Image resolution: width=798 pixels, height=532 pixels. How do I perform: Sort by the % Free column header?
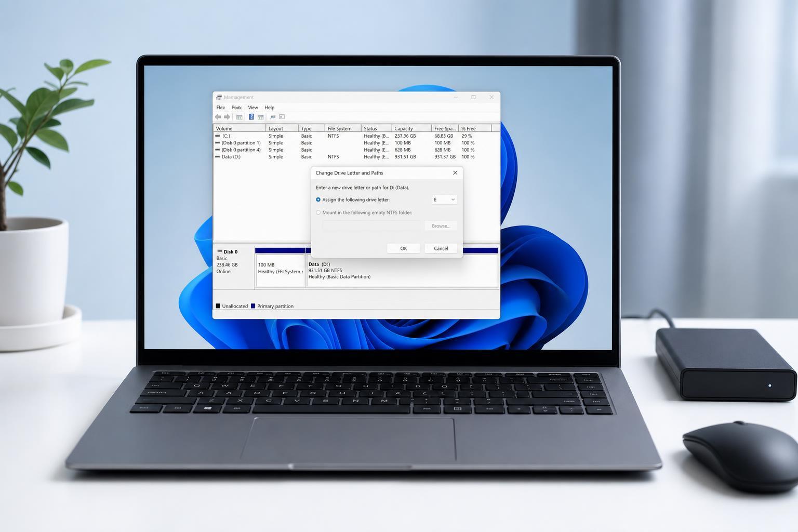[x=475, y=128]
